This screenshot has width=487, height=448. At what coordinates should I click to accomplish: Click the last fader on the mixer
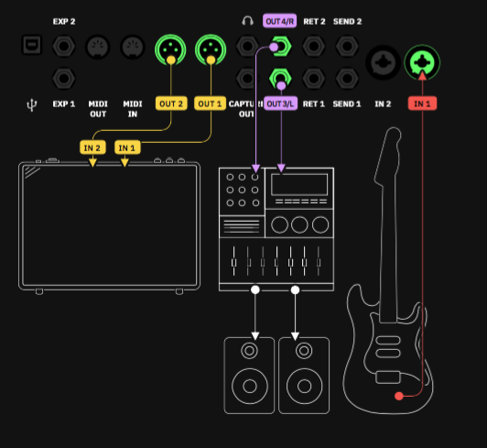point(319,261)
